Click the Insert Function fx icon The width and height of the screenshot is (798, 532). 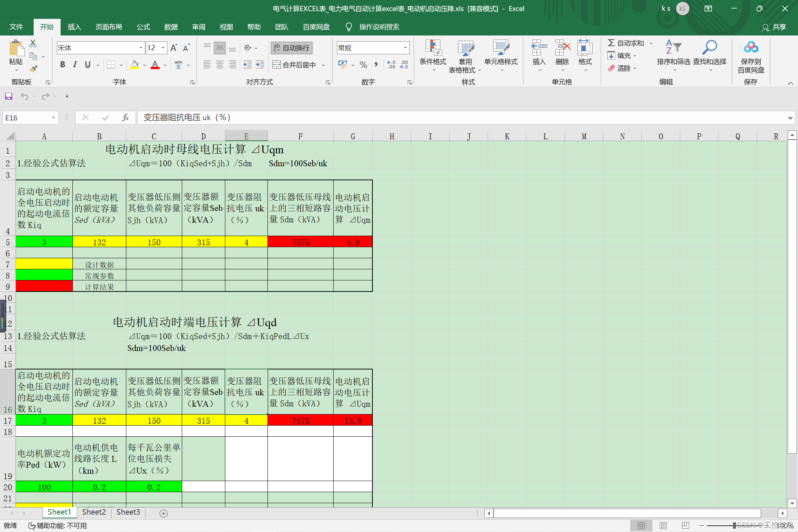click(x=125, y=117)
